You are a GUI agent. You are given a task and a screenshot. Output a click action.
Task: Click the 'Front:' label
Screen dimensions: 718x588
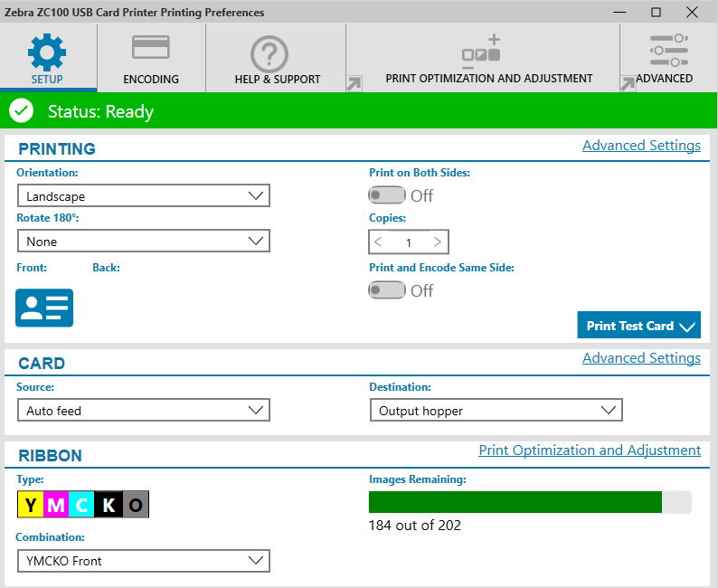(32, 268)
